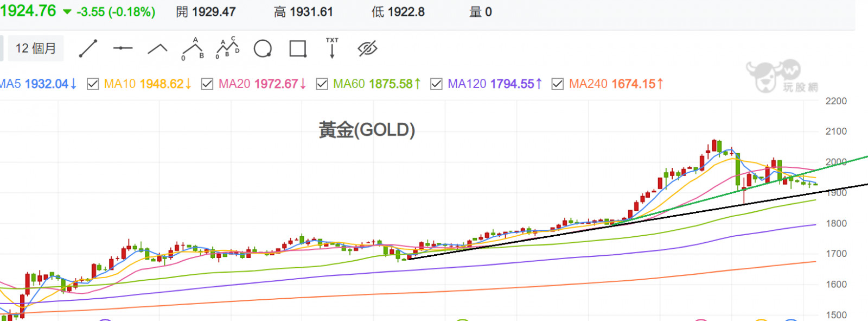Click the MA5 1932.04 label
Viewport: 868px width, 321px height.
click(x=38, y=84)
